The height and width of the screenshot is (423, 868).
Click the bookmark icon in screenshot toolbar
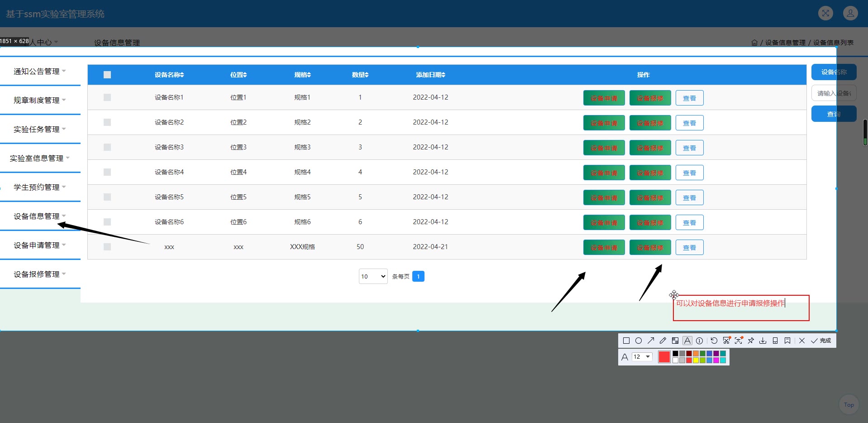[787, 341]
